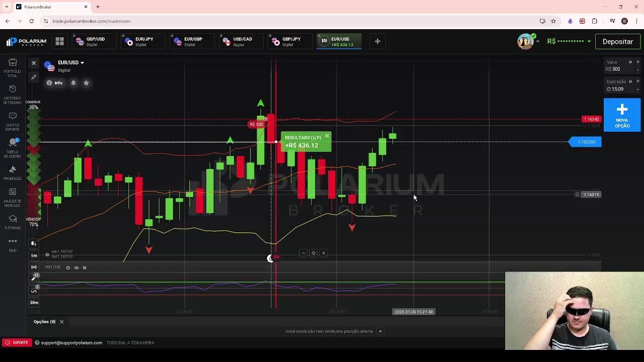Open chart notifications bell icon
This screenshot has height=362, width=644.
click(73, 82)
